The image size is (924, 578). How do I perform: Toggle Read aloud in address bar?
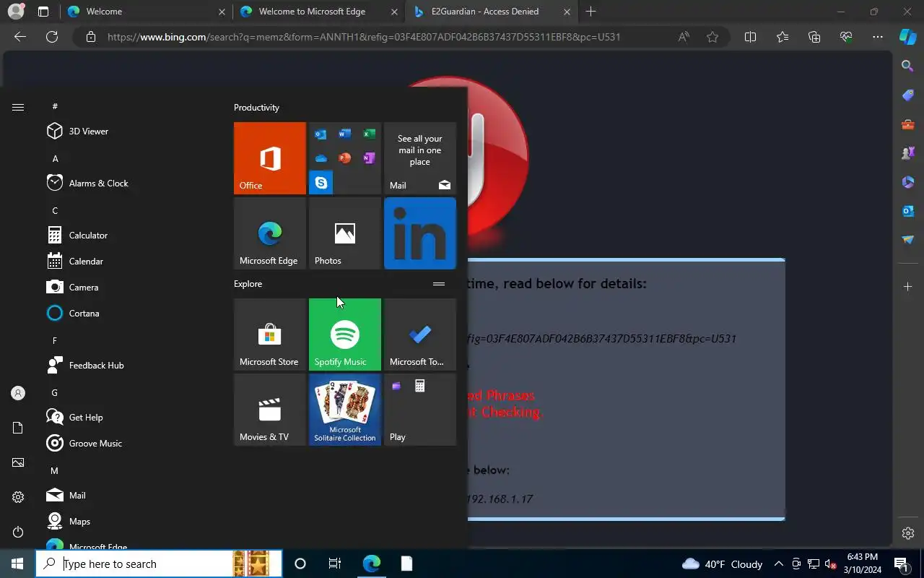pyautogui.click(x=684, y=37)
